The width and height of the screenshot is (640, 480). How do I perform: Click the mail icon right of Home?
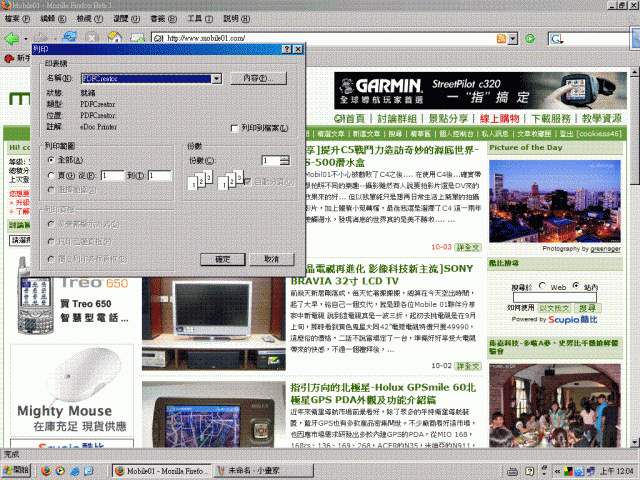[137, 38]
